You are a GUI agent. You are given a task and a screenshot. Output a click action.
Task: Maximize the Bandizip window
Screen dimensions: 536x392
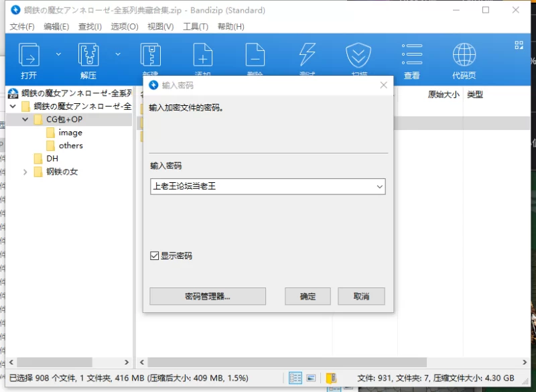pyautogui.click(x=485, y=10)
